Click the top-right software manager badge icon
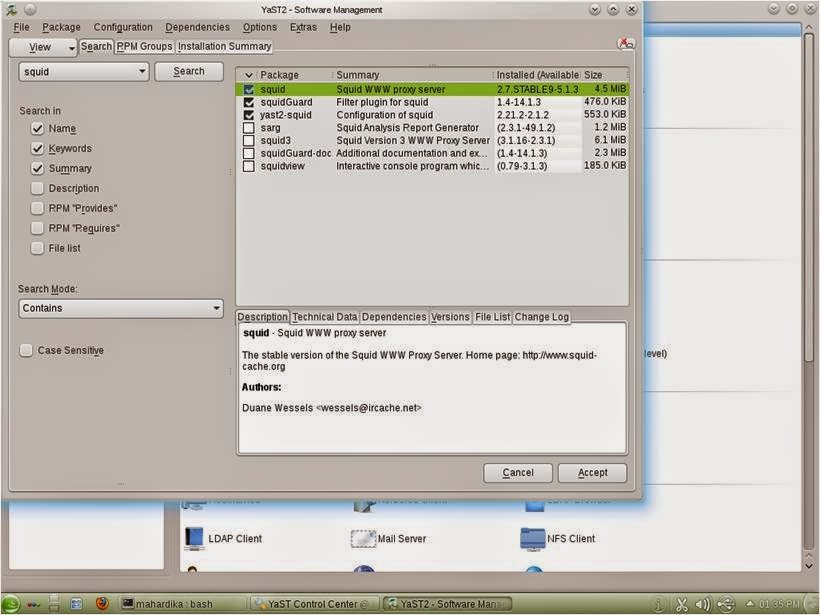This screenshot has width=820, height=615. click(x=625, y=44)
